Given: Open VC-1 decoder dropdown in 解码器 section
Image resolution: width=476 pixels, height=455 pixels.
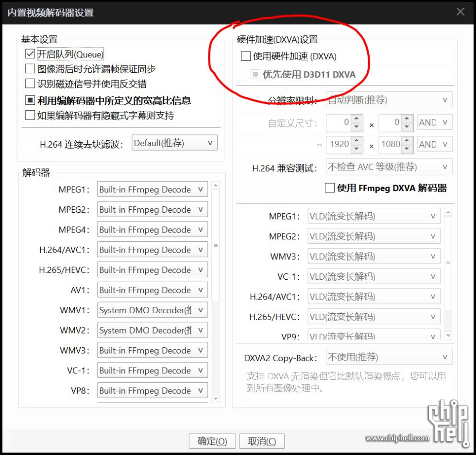Looking at the screenshot, I should (153, 371).
